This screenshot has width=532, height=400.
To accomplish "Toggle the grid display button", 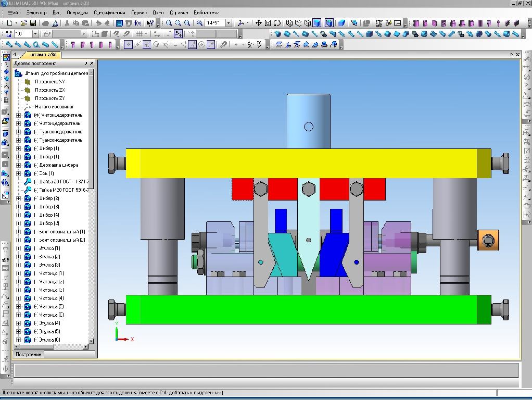I will pyautogui.click(x=139, y=34).
